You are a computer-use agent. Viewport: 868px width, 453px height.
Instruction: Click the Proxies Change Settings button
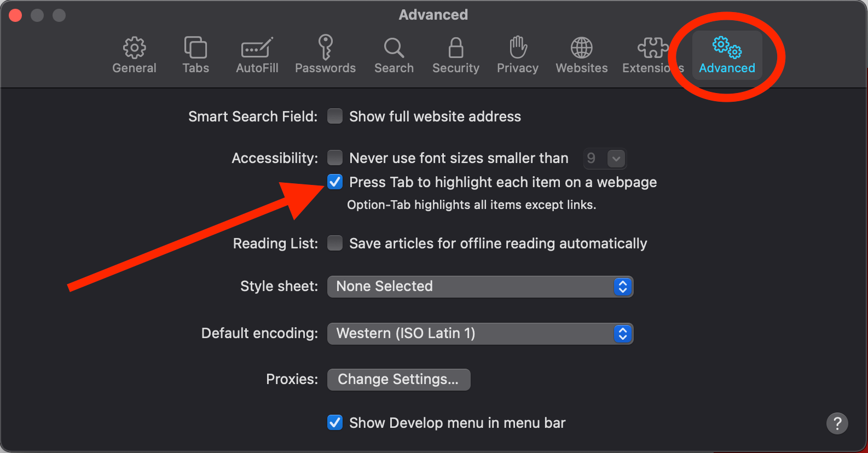[x=398, y=380]
